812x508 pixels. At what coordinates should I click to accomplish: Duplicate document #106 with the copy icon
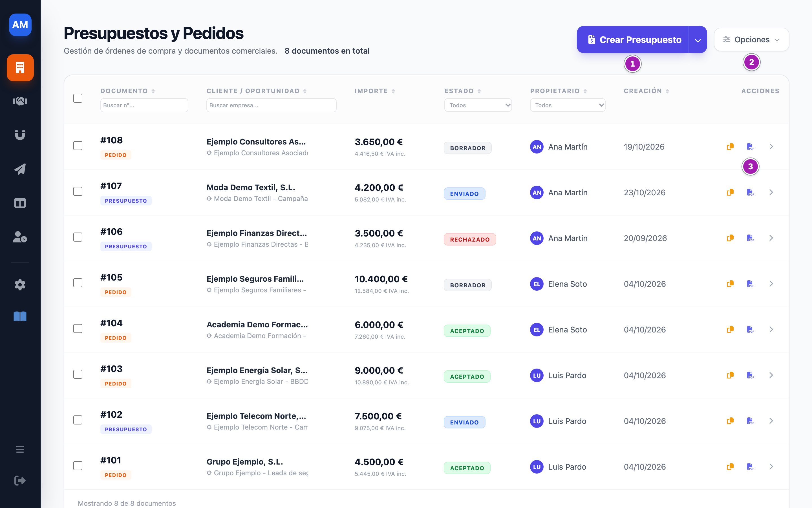(730, 238)
